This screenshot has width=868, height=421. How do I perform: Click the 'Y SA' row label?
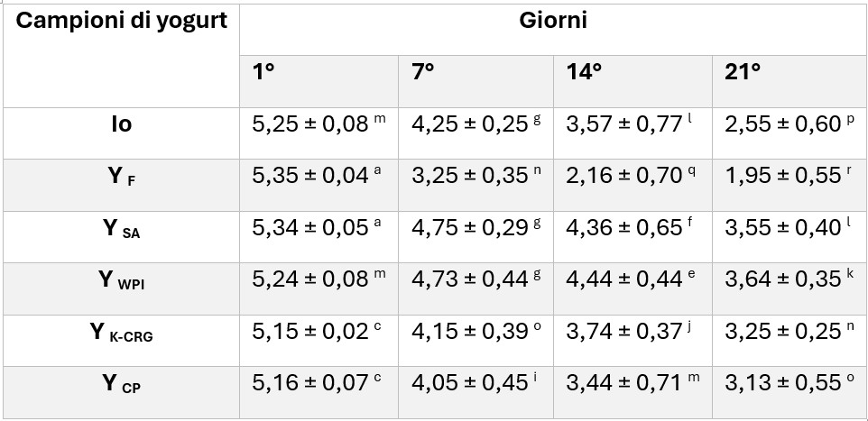click(121, 237)
